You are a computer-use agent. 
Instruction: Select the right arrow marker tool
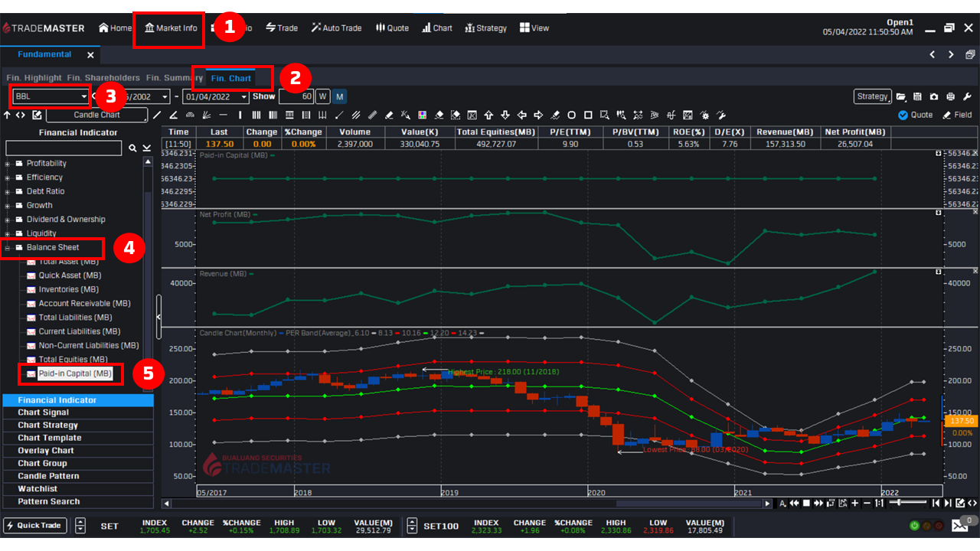(538, 116)
